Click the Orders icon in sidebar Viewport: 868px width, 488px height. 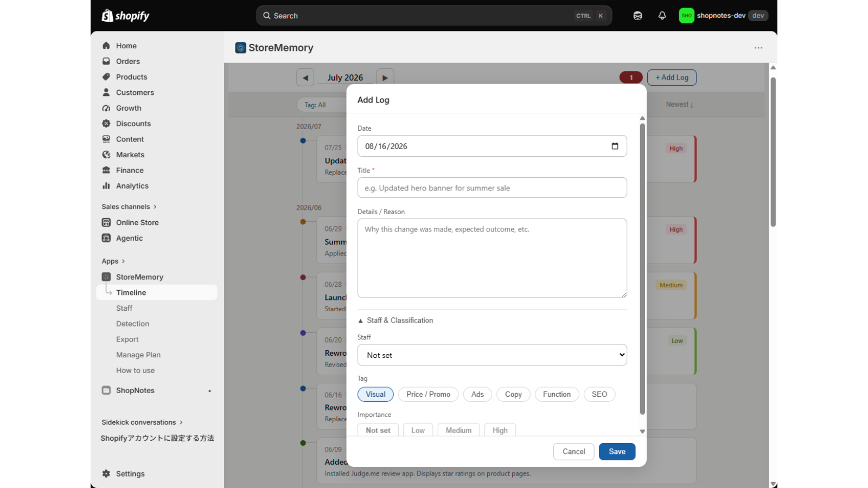click(x=106, y=61)
